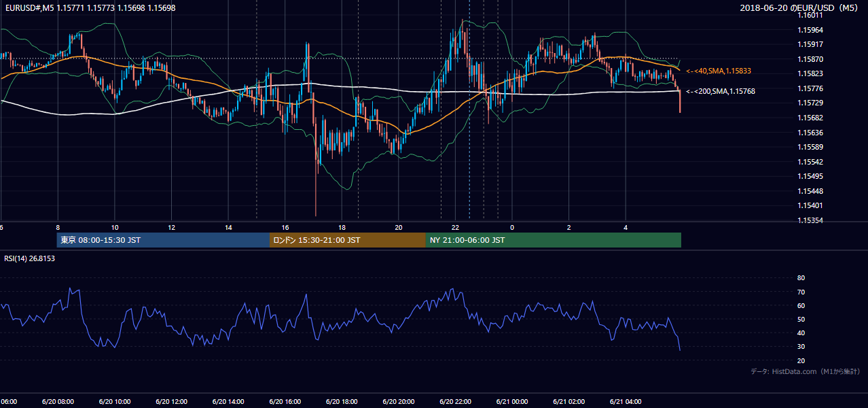868x408 pixels.
Task: Click the 6/20 08:00 date axis label
Action: point(58,402)
